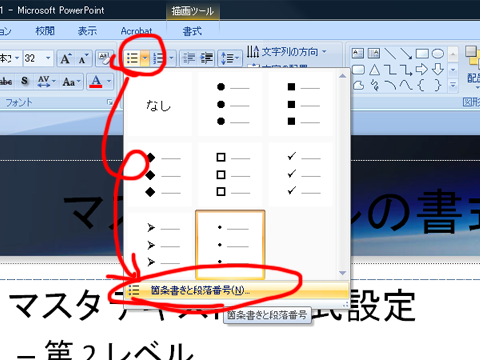
Task: Select the arrow line shape
Action: [406, 53]
